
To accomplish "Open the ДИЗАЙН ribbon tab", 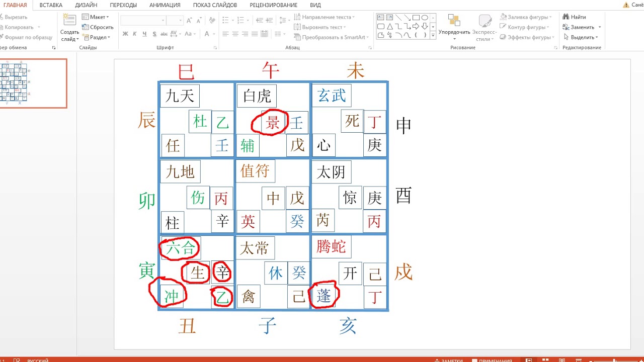I will click(x=86, y=5).
